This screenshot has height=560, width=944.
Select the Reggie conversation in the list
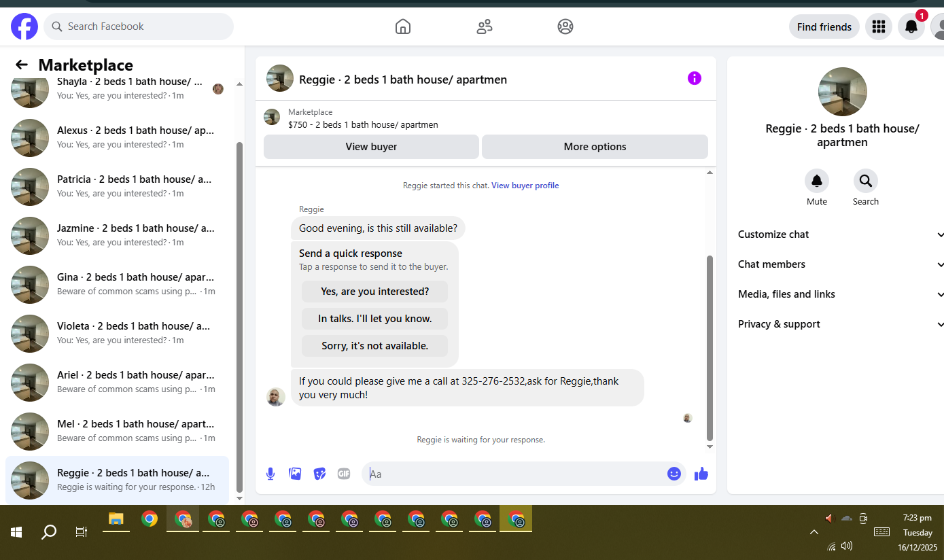click(117, 480)
